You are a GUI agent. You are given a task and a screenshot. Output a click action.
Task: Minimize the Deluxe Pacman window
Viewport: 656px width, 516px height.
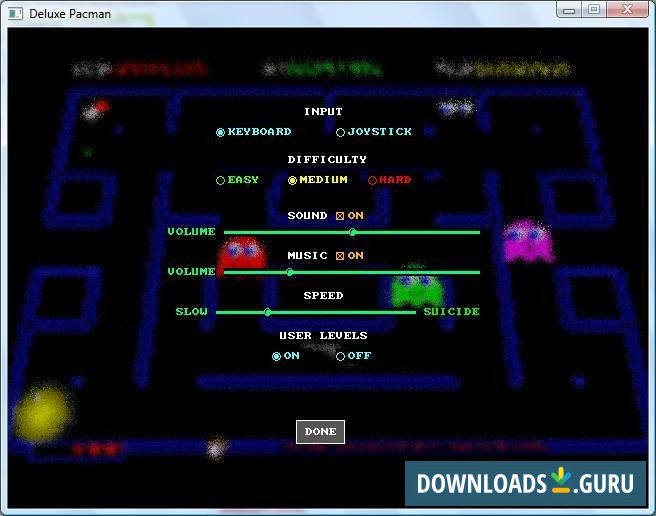tap(569, 10)
